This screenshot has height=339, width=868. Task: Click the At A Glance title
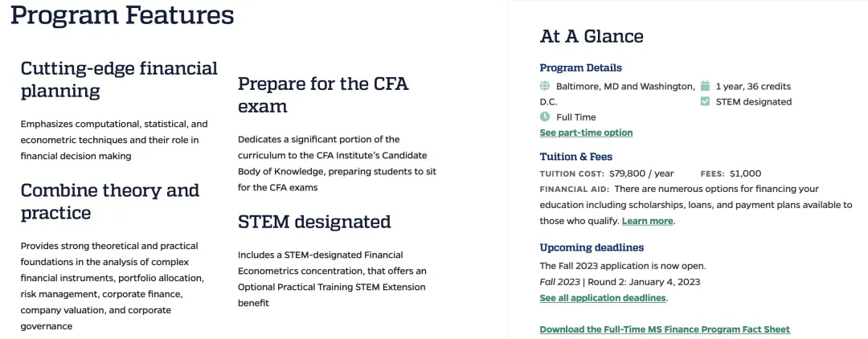pos(592,36)
